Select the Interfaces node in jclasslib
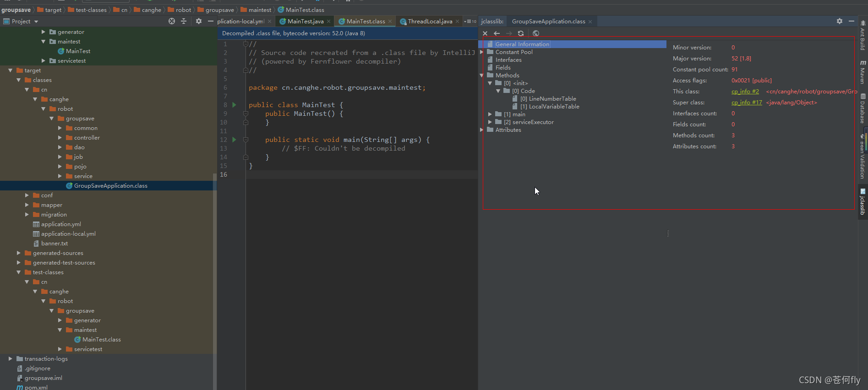Viewport: 868px width, 390px height. [x=508, y=60]
